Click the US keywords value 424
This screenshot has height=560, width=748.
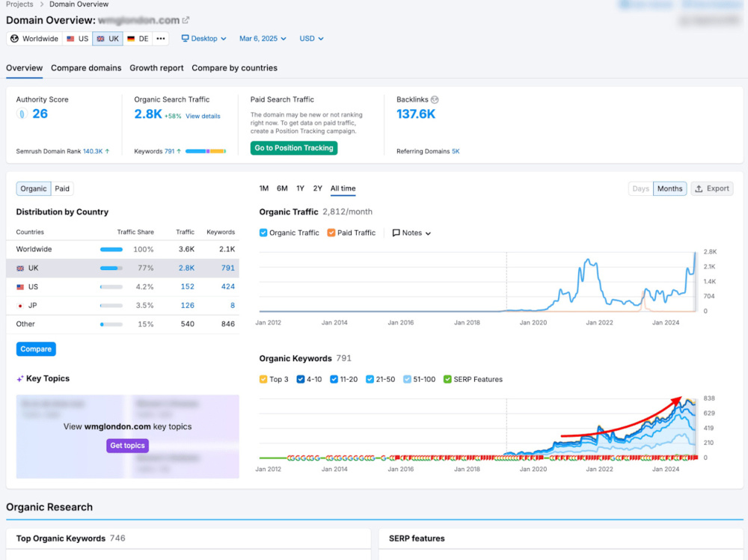pos(227,286)
